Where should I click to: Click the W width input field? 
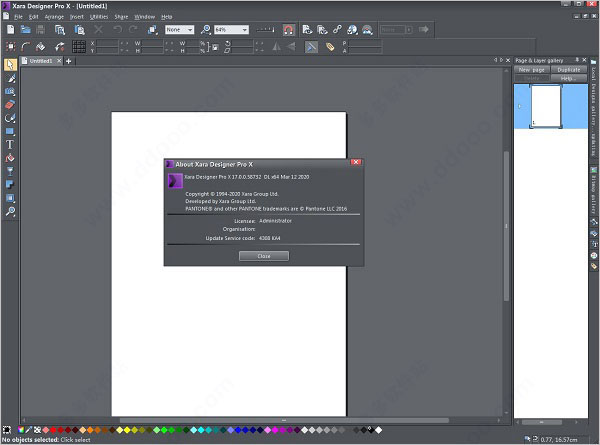[152, 43]
